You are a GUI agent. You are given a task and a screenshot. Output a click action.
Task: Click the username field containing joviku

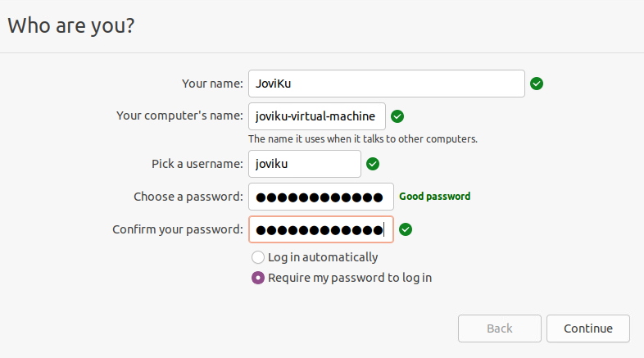click(x=305, y=164)
